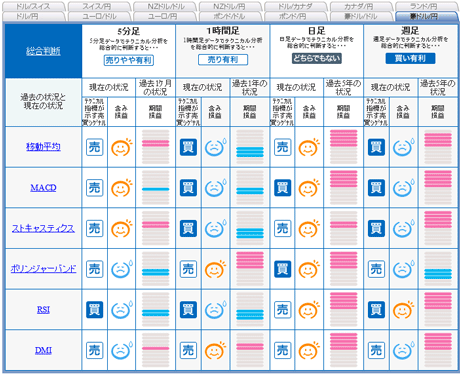Select the ポンド/ドル tab

pyautogui.click(x=230, y=16)
